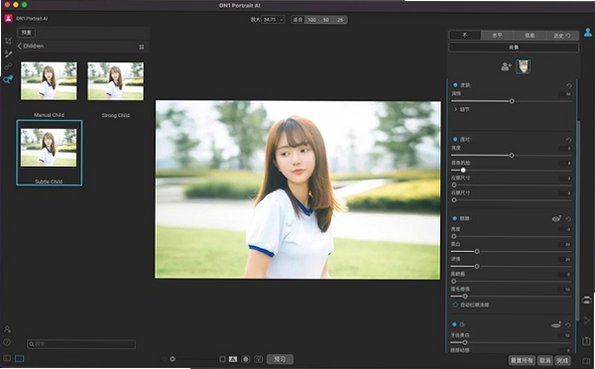Select the first tab in right panel
The width and height of the screenshot is (595, 369).
tap(465, 35)
